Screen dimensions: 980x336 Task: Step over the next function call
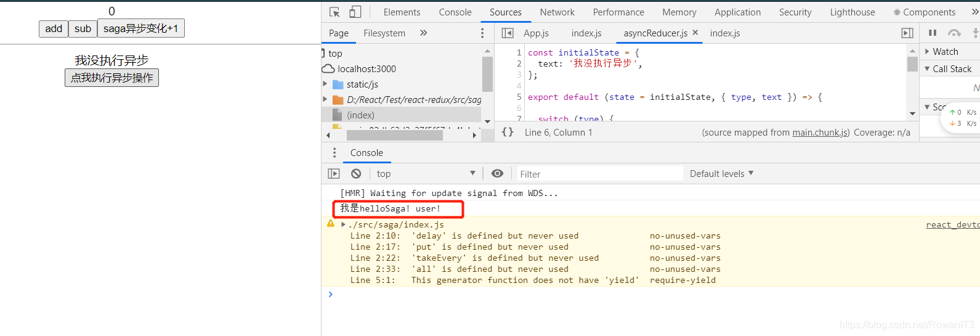pyautogui.click(x=954, y=33)
